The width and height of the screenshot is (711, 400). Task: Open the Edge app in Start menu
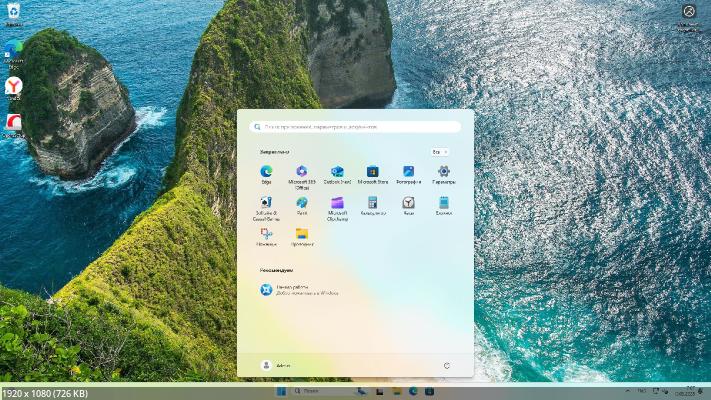[x=266, y=174]
